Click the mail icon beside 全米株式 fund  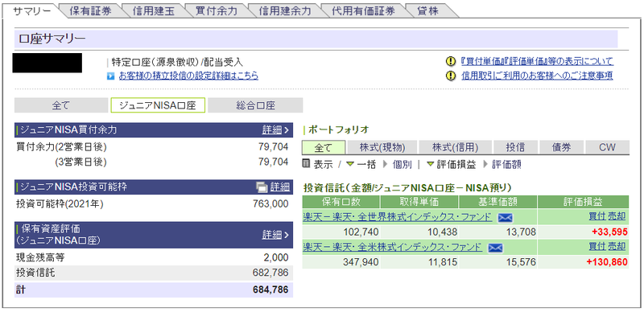(495, 248)
